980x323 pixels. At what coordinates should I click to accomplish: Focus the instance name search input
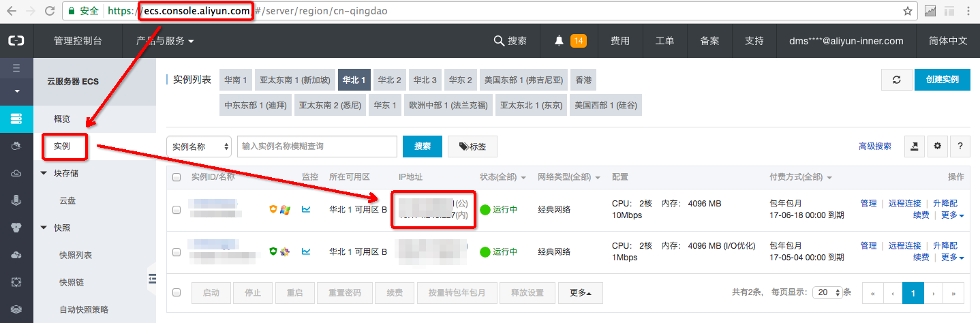point(317,146)
